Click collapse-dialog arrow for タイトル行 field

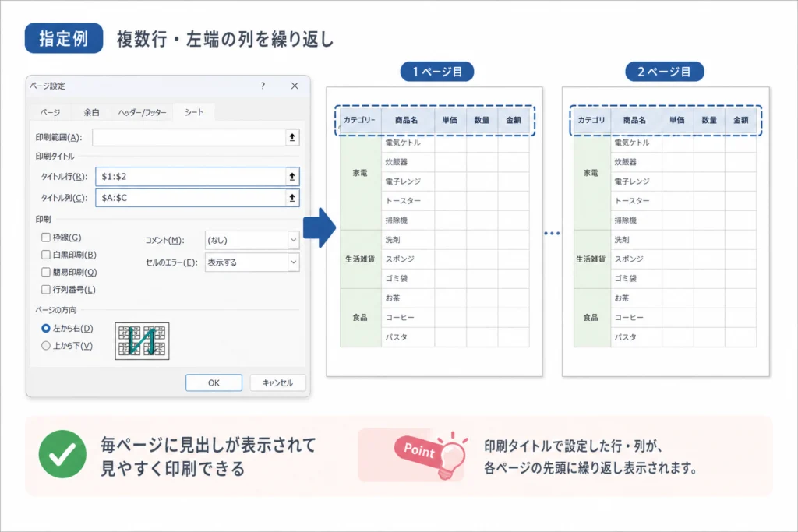[292, 177]
